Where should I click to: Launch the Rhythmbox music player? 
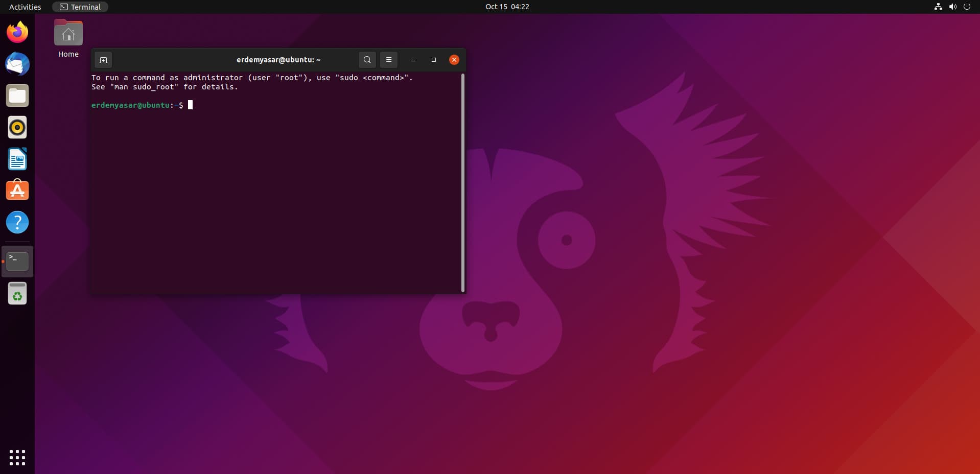click(x=17, y=127)
